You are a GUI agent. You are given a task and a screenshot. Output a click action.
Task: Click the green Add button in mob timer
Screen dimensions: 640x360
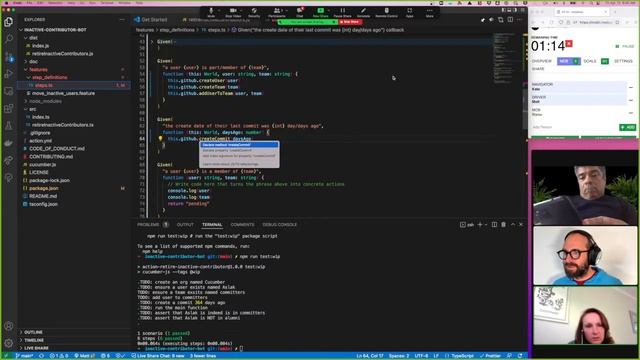628,127
